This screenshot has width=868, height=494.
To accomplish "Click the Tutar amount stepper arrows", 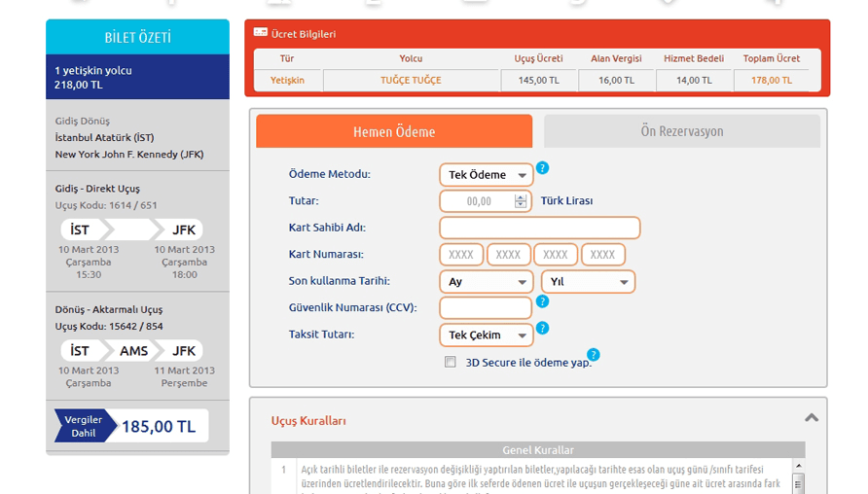I will 521,201.
